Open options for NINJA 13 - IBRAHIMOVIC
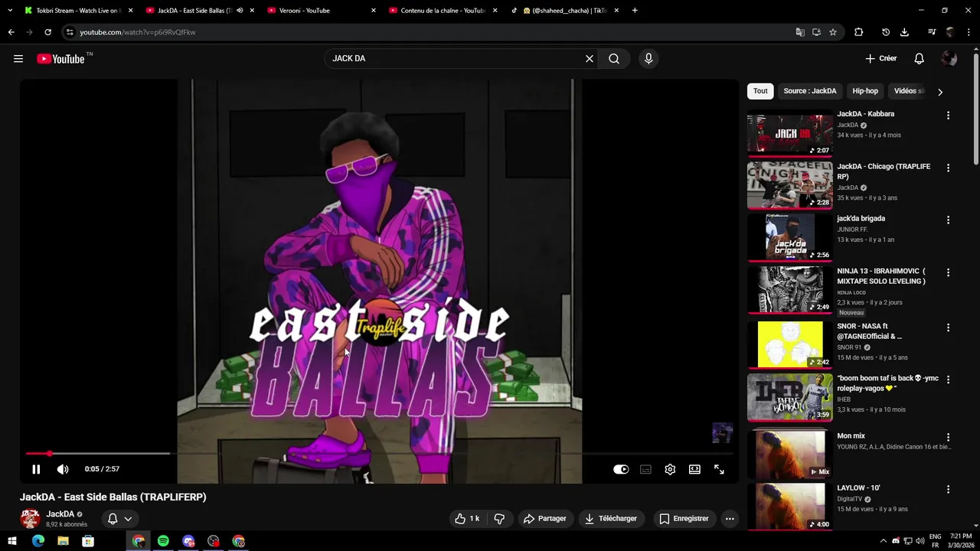The width and height of the screenshot is (980, 551). (948, 272)
